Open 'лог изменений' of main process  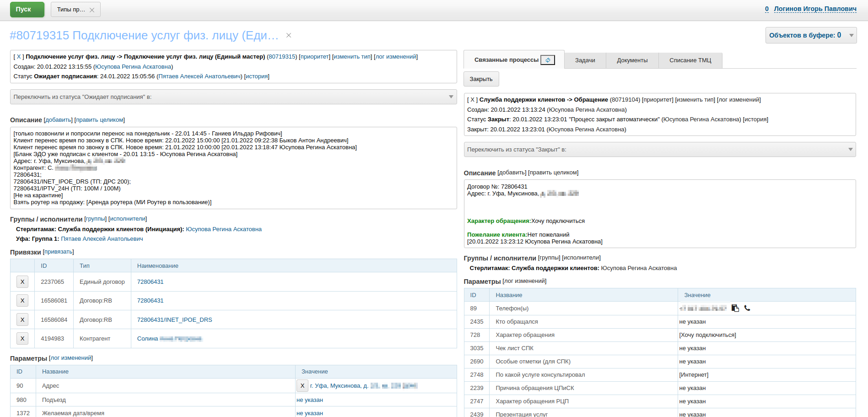[396, 57]
